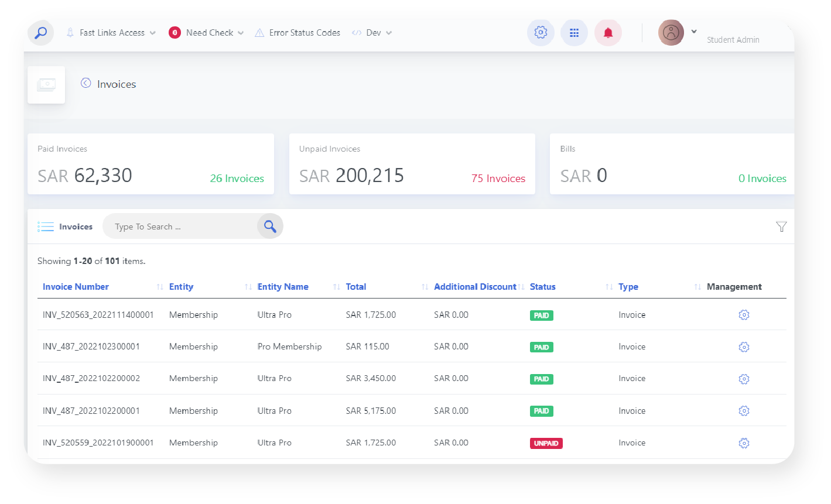831x504 pixels.
Task: Open the Dev dropdown menu
Action: point(372,33)
